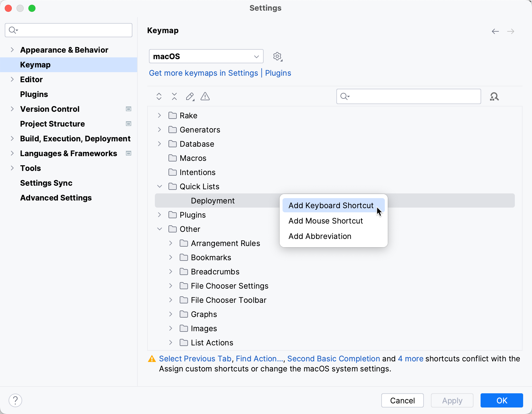The image size is (532, 414).
Task: Find actions by shortcut with magnifier-pencil icon
Action: click(x=494, y=96)
